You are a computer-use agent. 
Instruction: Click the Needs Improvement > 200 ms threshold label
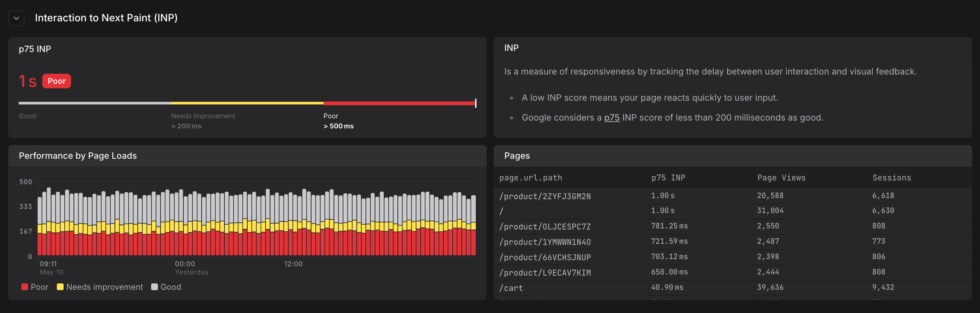pos(203,121)
